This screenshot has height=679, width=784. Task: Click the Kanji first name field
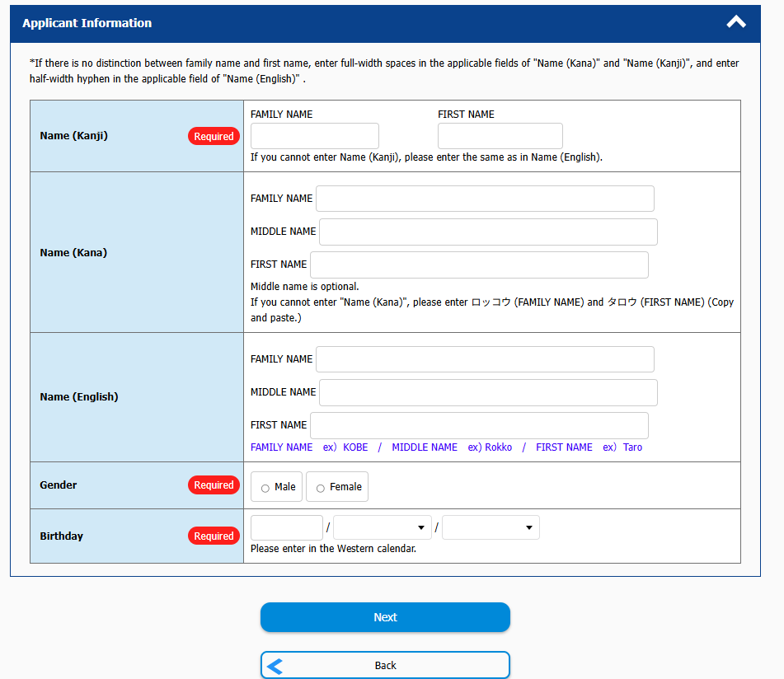[x=500, y=136]
